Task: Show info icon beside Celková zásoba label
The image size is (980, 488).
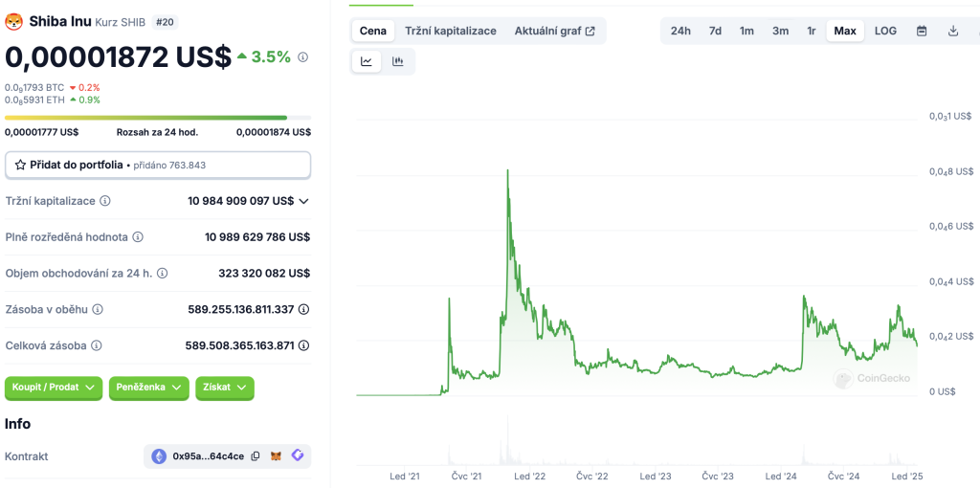Action: pyautogui.click(x=97, y=345)
